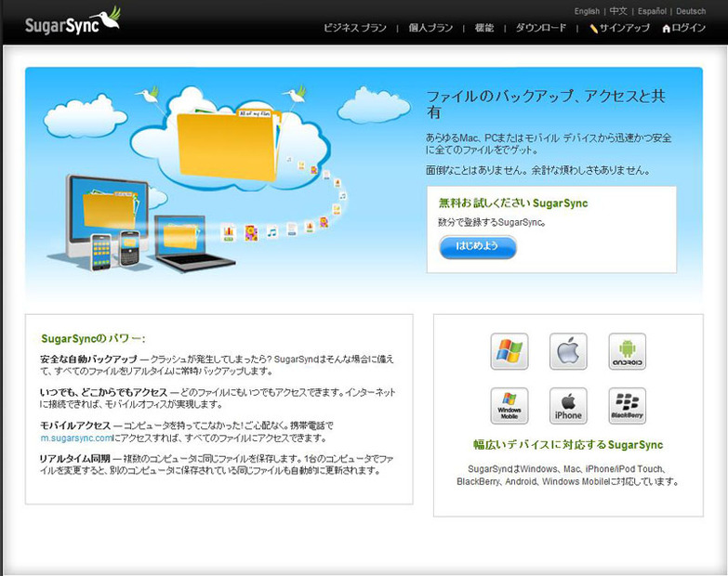
Task: Open the ビジネスプラン menu item
Action: [x=355, y=28]
